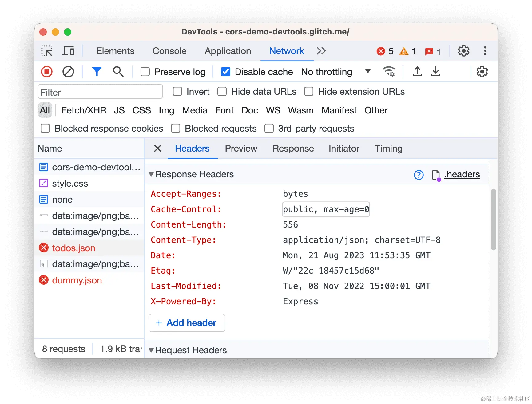Stop recording the network log
The image size is (532, 404).
46,71
